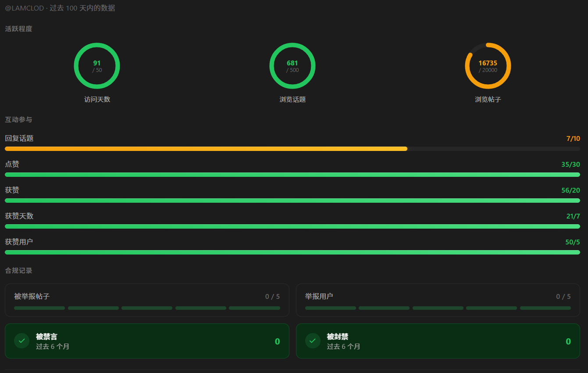Viewport: 588px width, 373px height.
Task: Click the 浏览帖子 label
Action: point(488,100)
